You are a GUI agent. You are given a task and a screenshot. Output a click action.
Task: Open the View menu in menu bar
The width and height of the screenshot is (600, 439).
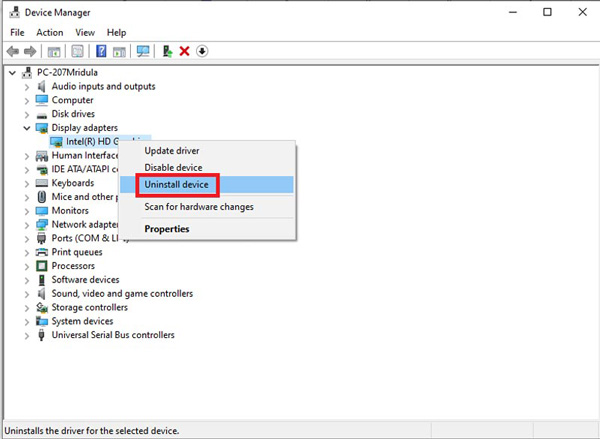coord(84,32)
